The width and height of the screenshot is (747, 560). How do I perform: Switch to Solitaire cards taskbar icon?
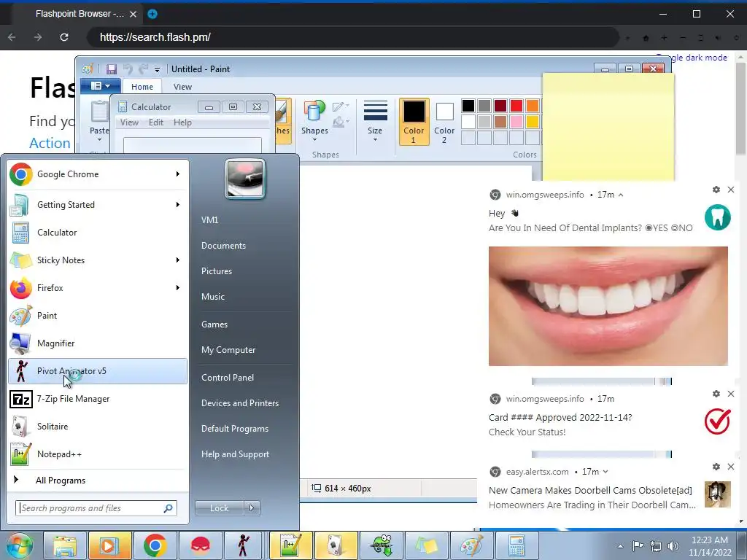336,545
